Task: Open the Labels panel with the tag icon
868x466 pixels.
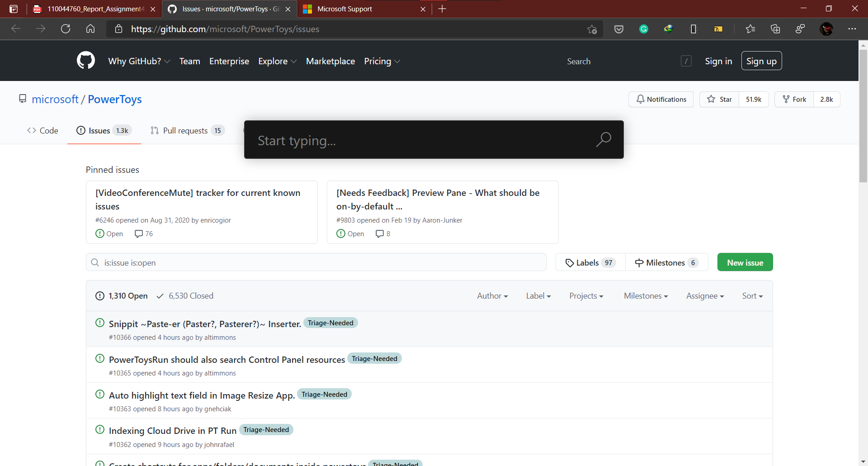Action: click(x=590, y=262)
